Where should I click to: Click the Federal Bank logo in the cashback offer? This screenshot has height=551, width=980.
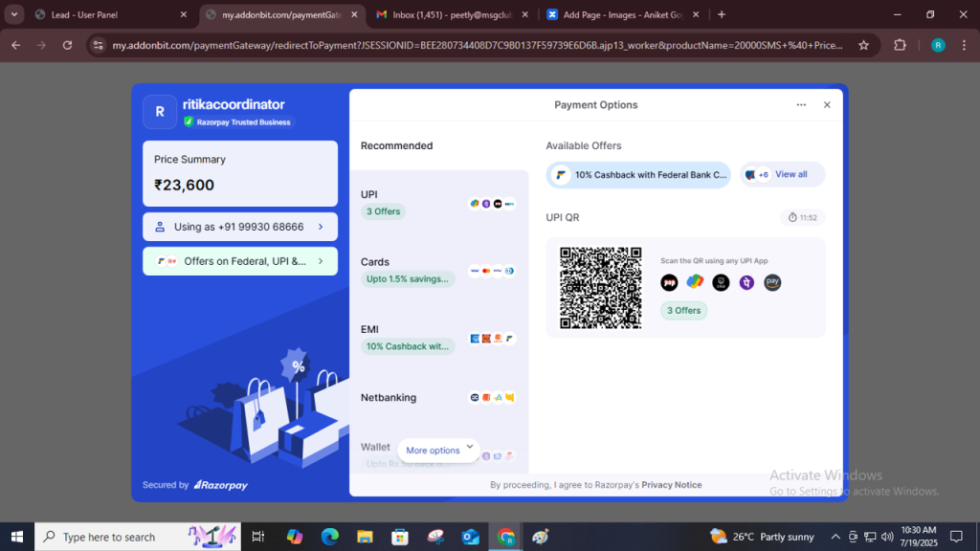pos(561,175)
